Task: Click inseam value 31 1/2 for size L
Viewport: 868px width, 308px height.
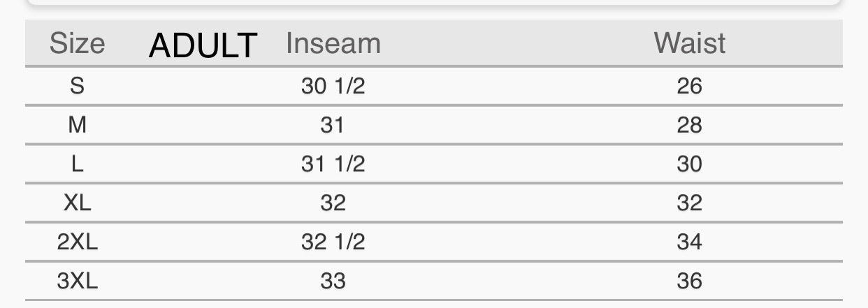Action: 333,164
